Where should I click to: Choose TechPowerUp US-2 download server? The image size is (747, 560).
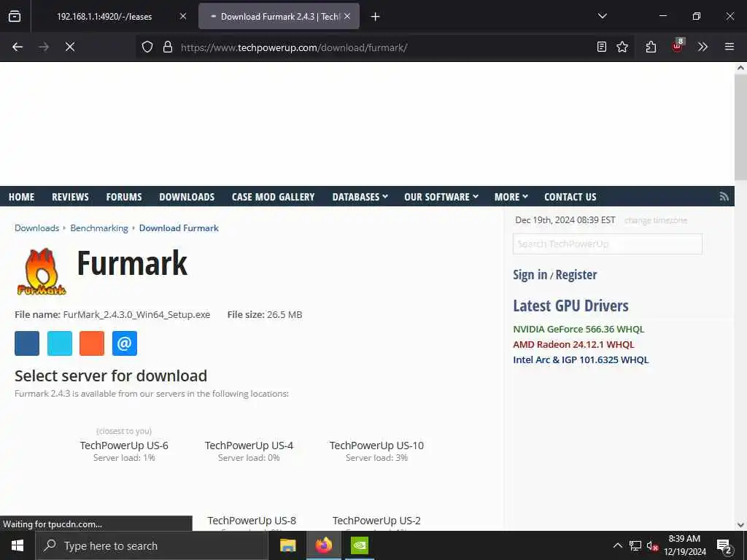click(x=376, y=521)
